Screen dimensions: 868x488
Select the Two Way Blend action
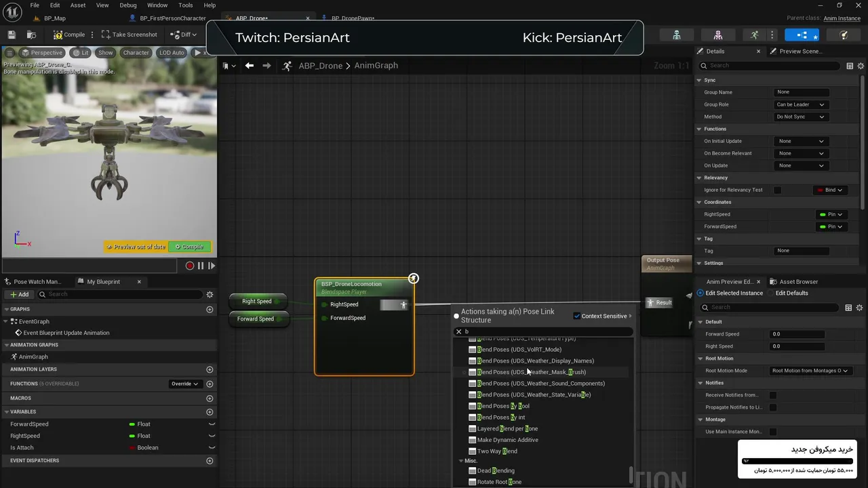point(497,451)
